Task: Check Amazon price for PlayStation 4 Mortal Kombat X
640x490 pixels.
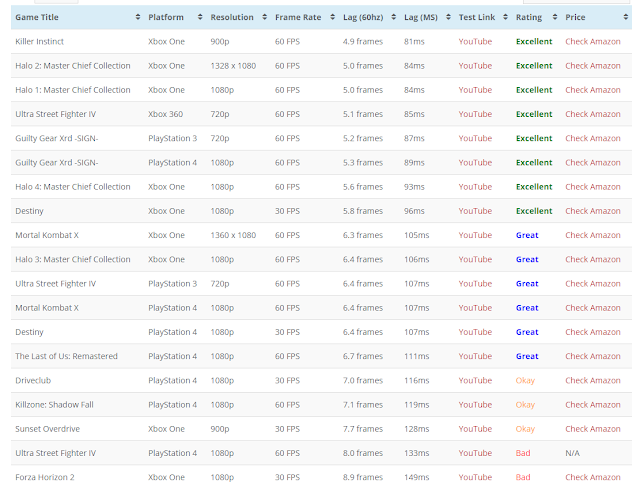Action: pos(593,308)
